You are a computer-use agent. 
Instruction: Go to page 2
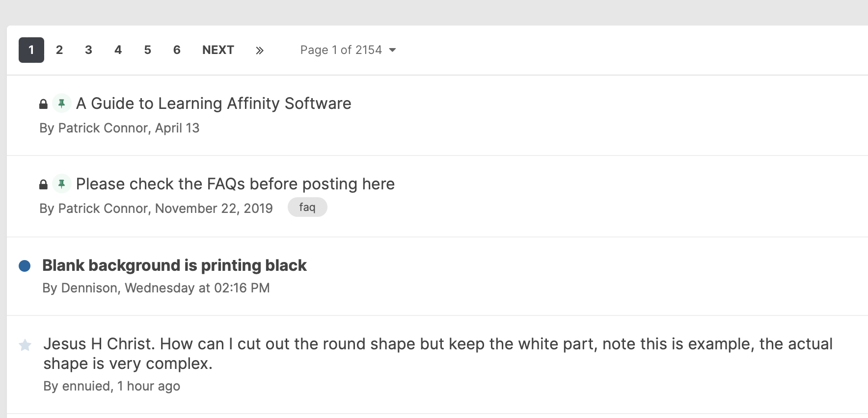coord(59,50)
